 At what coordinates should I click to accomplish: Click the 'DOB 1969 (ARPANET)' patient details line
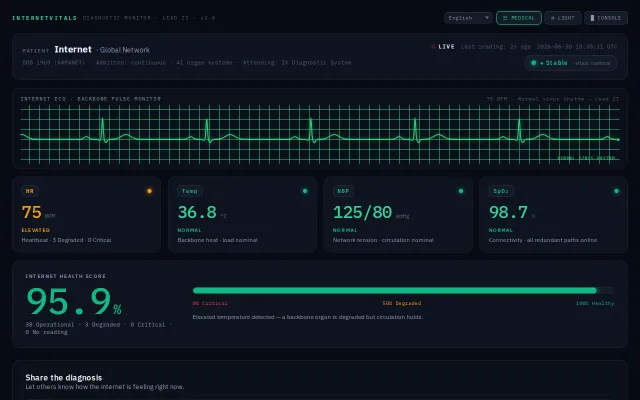tap(187, 63)
